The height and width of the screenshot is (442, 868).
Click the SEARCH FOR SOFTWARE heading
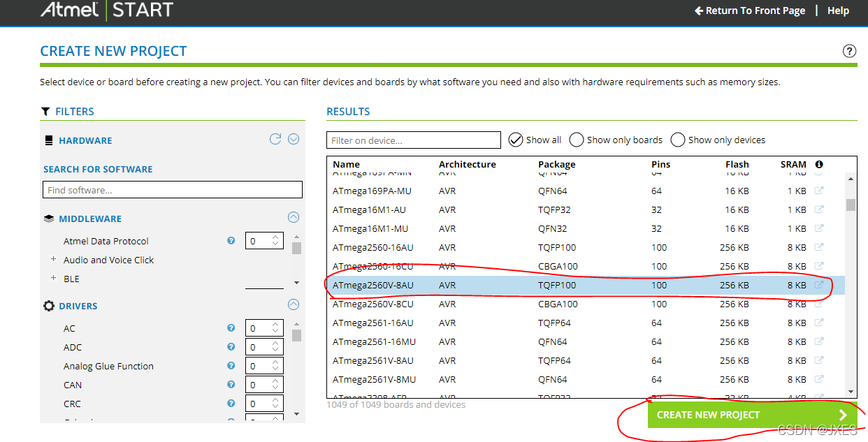point(98,169)
